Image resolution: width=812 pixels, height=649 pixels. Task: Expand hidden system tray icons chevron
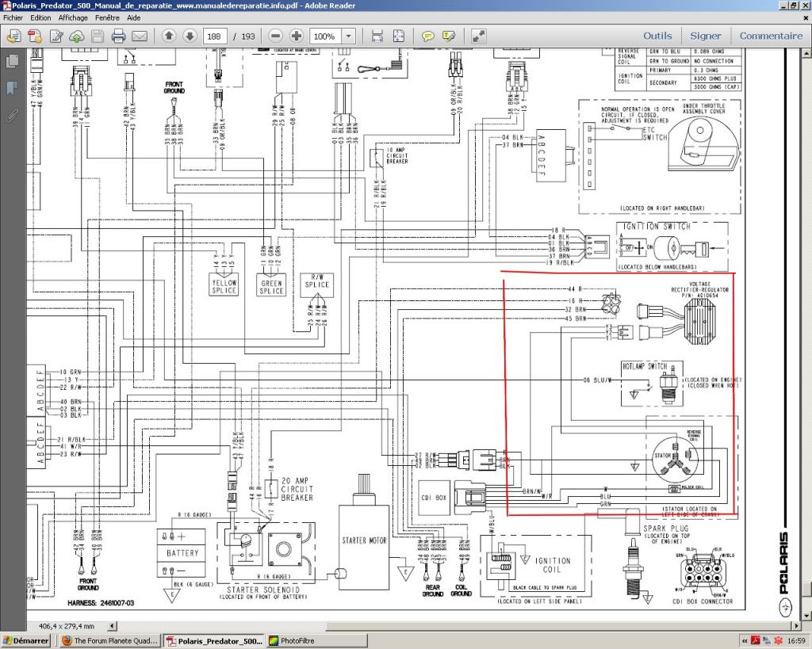click(x=745, y=641)
